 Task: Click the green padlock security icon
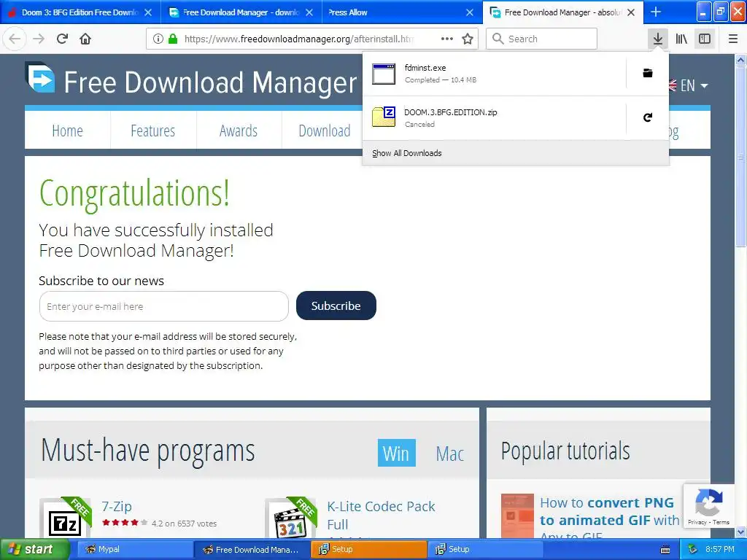[172, 39]
